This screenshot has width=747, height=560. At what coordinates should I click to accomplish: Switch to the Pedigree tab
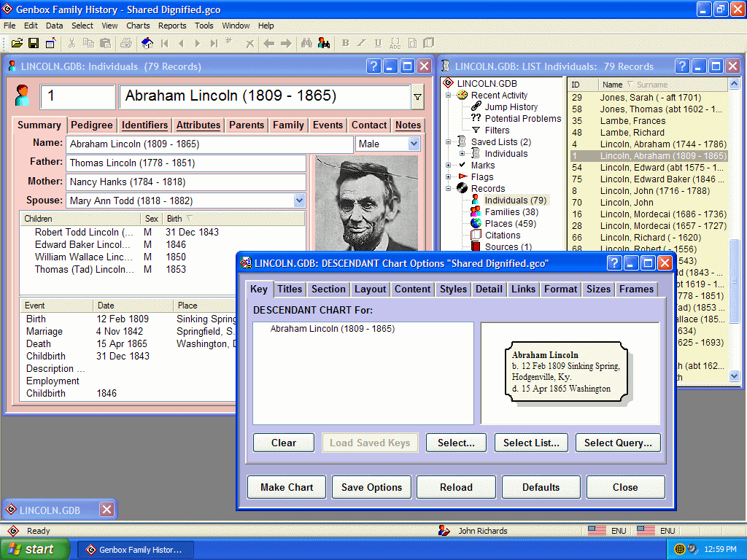[x=91, y=125]
